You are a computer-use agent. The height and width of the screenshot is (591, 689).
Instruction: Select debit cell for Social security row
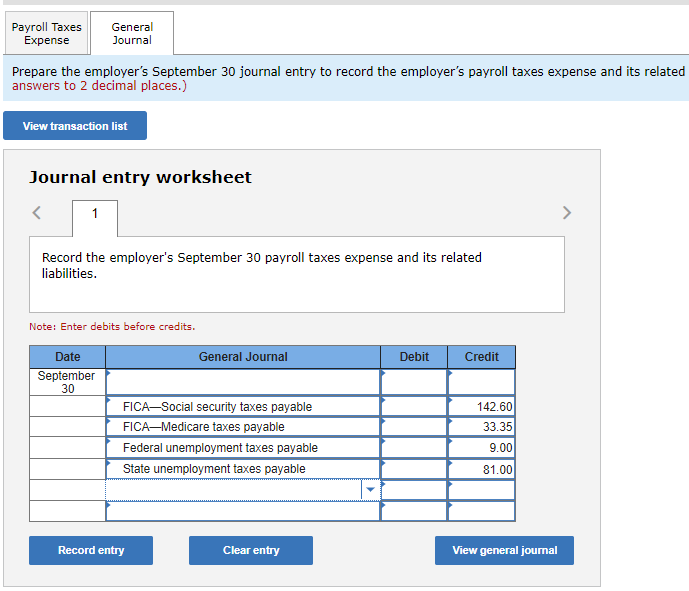click(x=414, y=406)
